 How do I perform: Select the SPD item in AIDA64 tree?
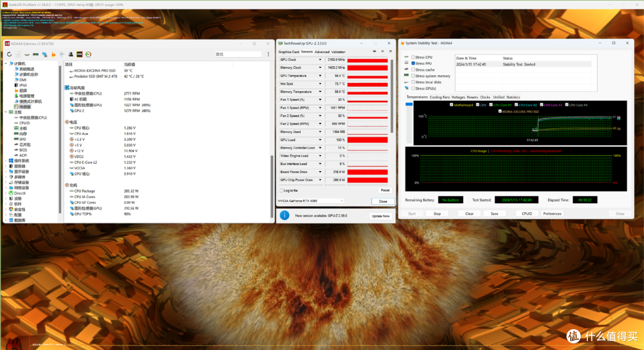(x=20, y=140)
